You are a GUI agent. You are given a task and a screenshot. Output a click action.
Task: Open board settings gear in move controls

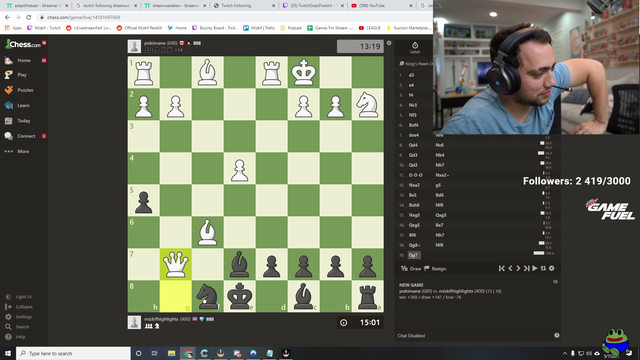pyautogui.click(x=552, y=268)
